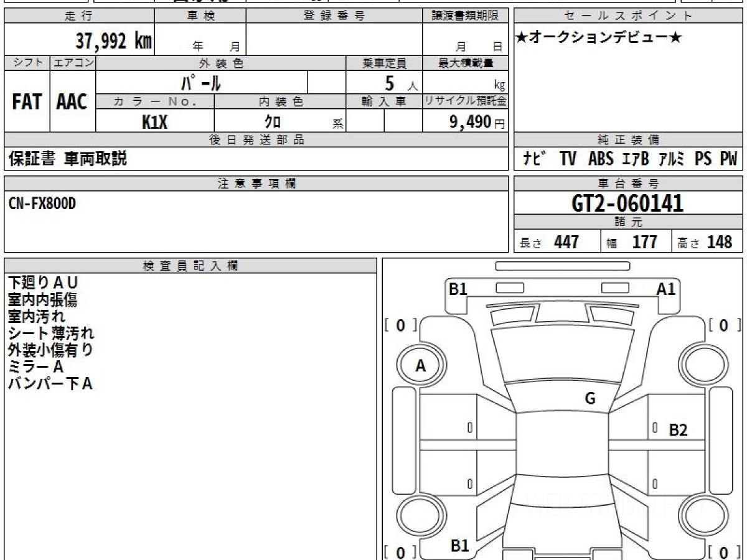Click the seating capacity value 5 人
The image size is (747, 560).
(401, 83)
